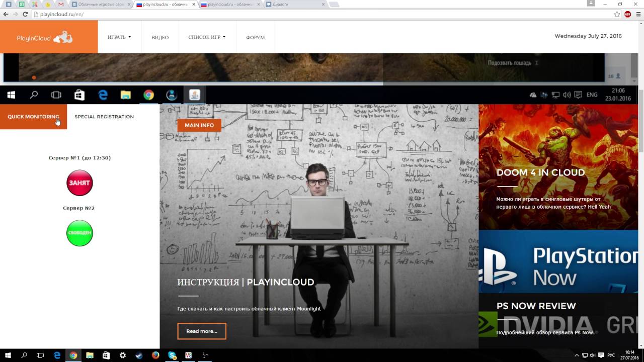Open the ФОРУМ menu item

[x=256, y=38]
